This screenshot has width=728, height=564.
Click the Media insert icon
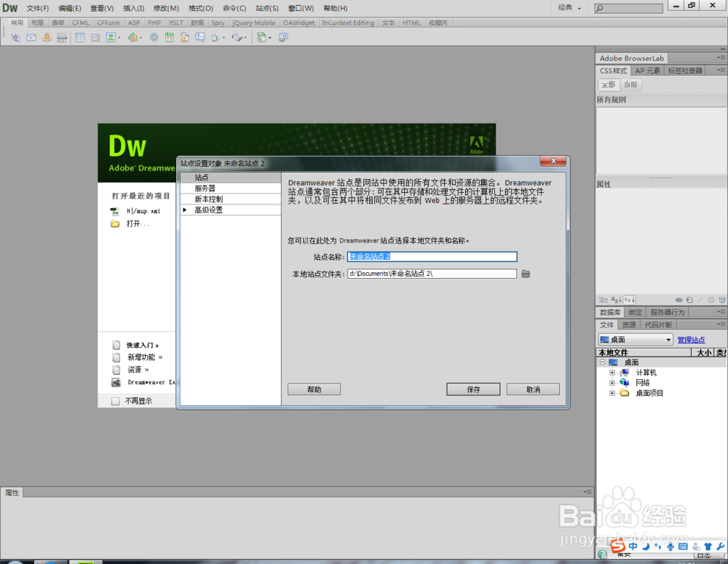[x=132, y=38]
